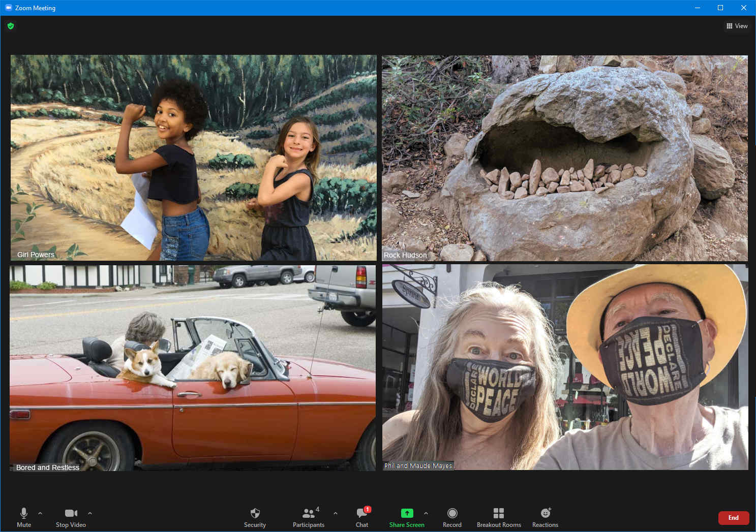This screenshot has width=756, height=532.
Task: Open video options arrow beside Stop Video
Action: [90, 513]
